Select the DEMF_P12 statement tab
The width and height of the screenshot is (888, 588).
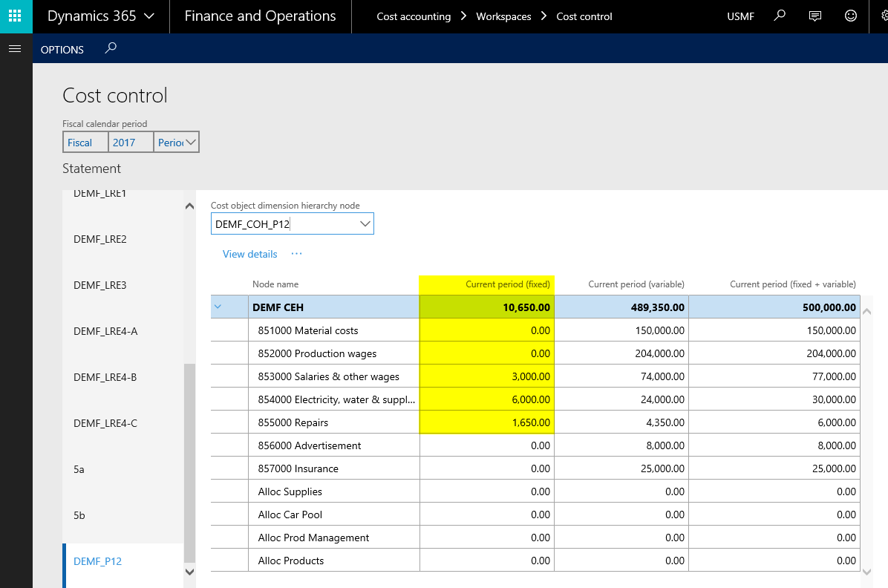[97, 561]
